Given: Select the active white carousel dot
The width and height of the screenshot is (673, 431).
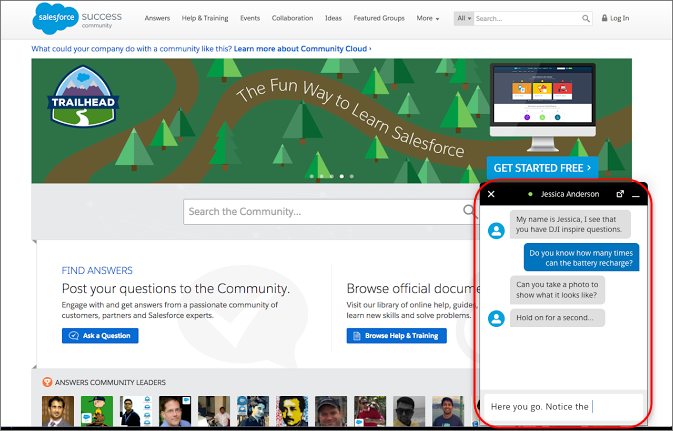Looking at the screenshot, I should [x=342, y=176].
